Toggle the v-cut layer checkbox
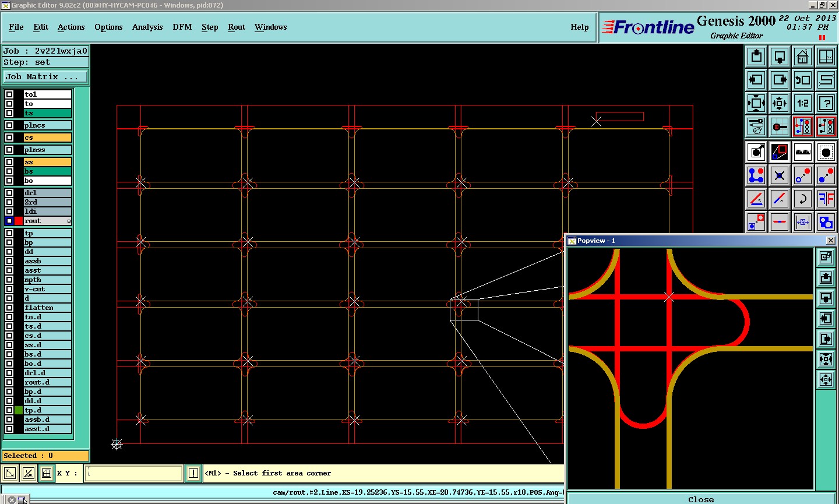Viewport: 839px width, 504px height. (9, 289)
